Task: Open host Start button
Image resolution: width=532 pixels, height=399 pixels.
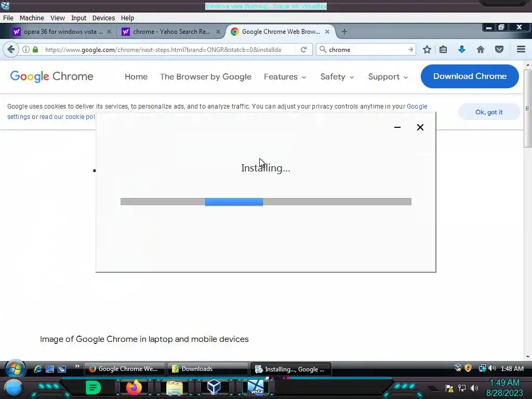Action: (x=13, y=388)
